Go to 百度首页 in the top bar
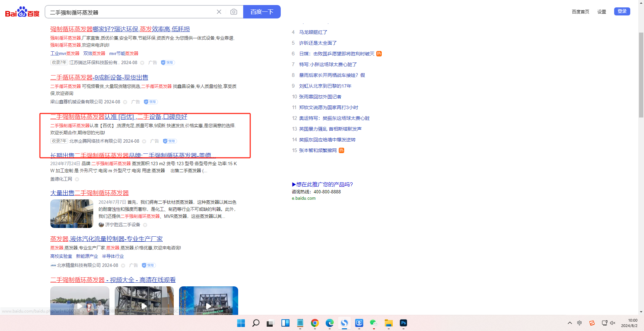Viewport: 644px width, 331px height. (x=580, y=12)
